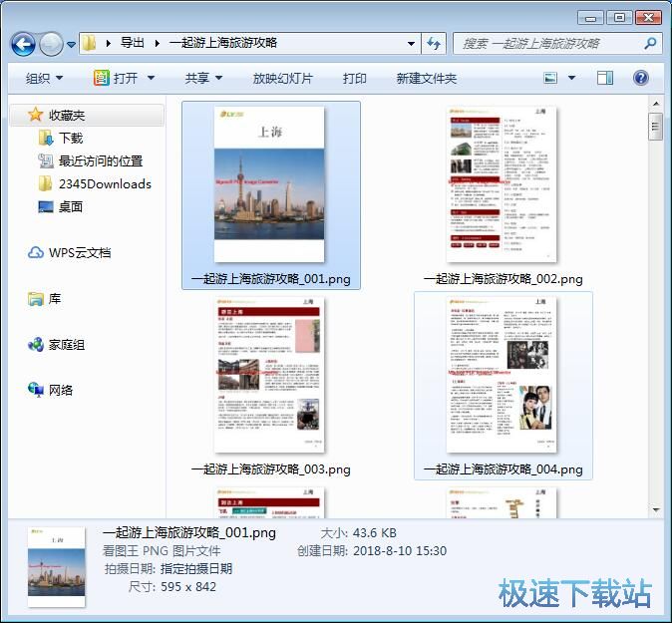Expand the arrow before 导出 in path
The image size is (672, 623).
108,43
